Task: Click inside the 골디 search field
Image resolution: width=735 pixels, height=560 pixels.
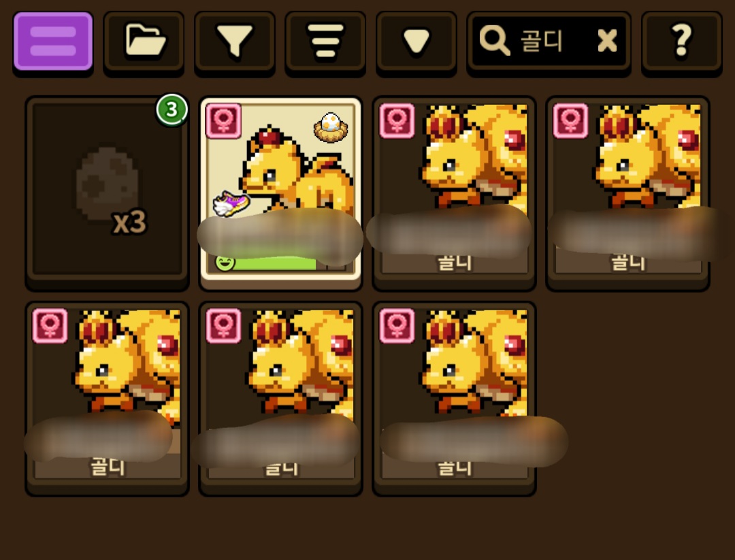Action: (x=549, y=42)
